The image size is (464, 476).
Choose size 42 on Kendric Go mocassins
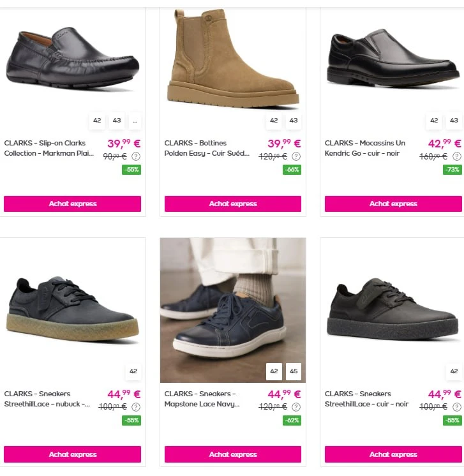tap(434, 121)
